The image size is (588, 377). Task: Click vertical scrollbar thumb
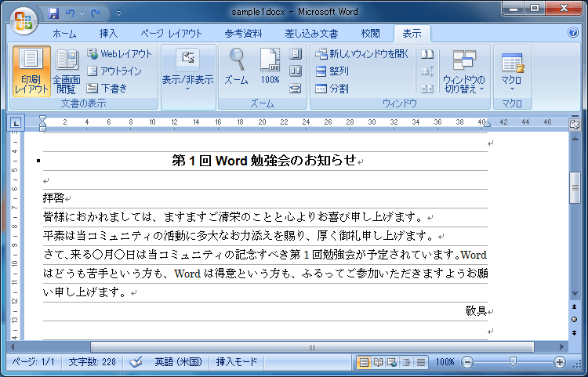tap(575, 188)
